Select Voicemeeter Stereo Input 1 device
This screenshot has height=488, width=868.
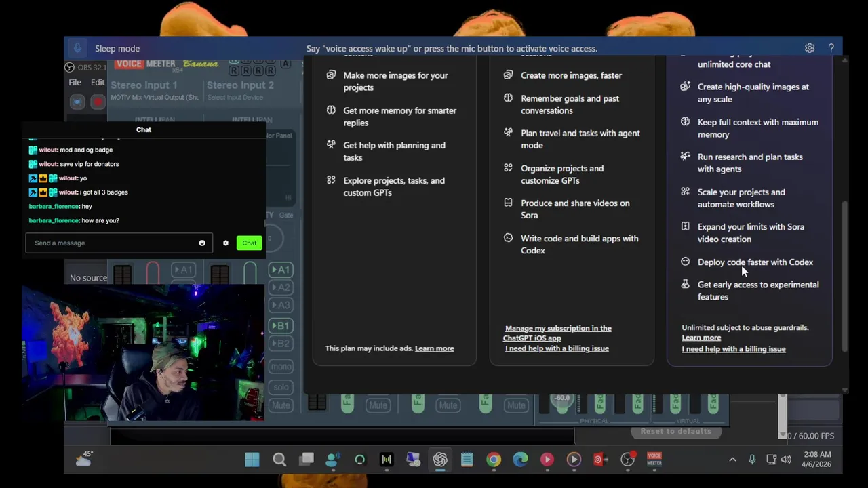click(155, 98)
